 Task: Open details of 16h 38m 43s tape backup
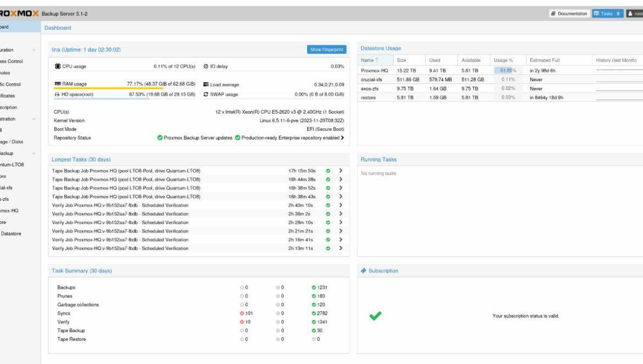tap(341, 197)
